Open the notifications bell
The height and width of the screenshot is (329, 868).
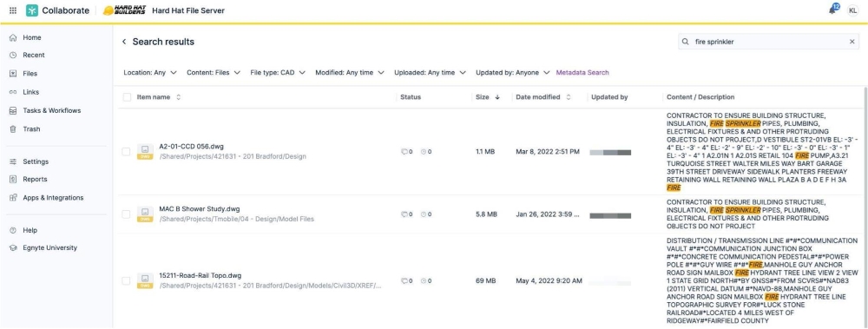click(x=833, y=10)
